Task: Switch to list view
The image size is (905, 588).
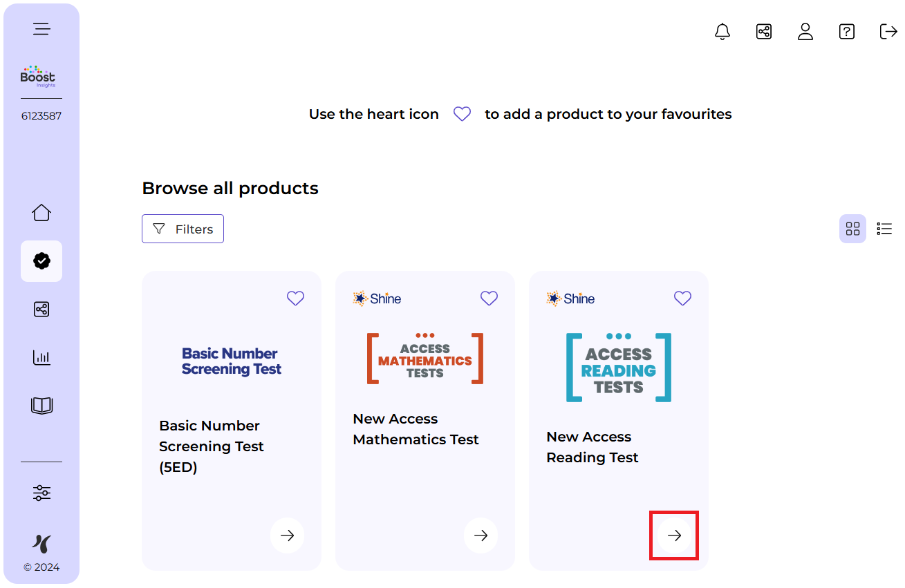Action: click(x=884, y=229)
